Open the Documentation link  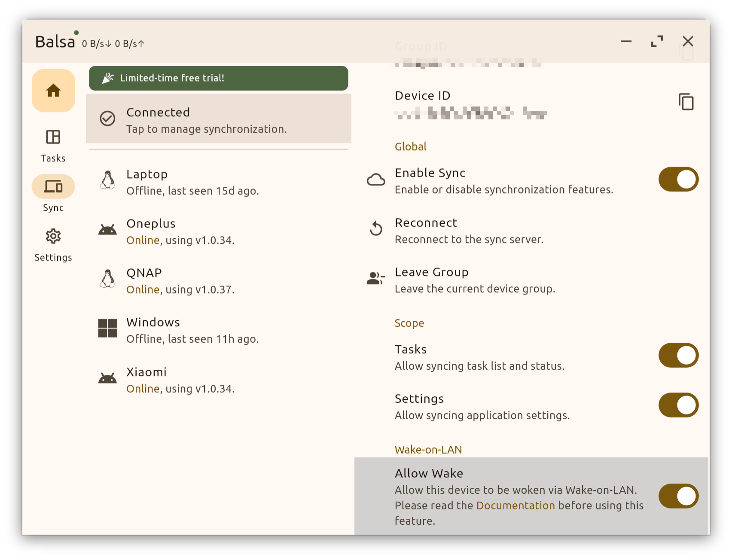515,505
